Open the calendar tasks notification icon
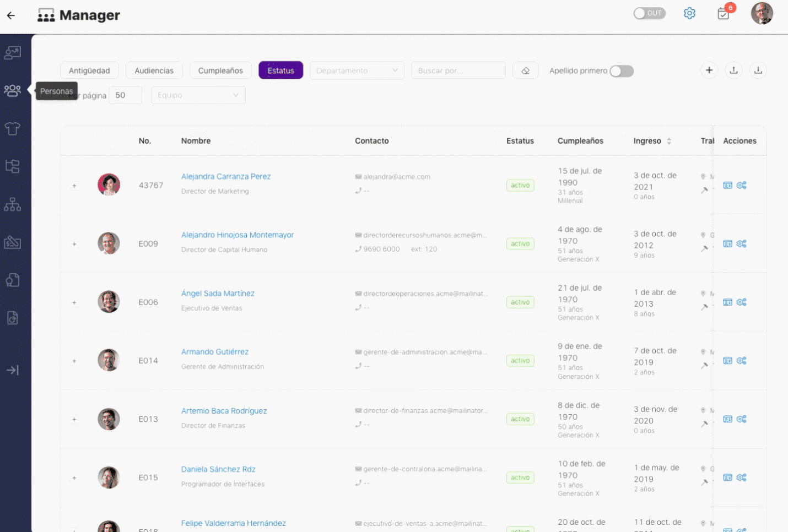The height and width of the screenshot is (532, 788). pyautogui.click(x=724, y=14)
